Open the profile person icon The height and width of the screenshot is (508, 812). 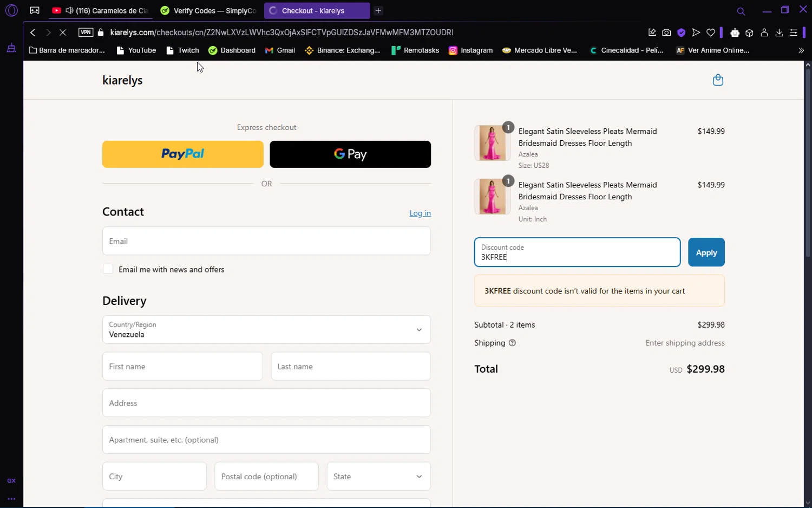764,32
